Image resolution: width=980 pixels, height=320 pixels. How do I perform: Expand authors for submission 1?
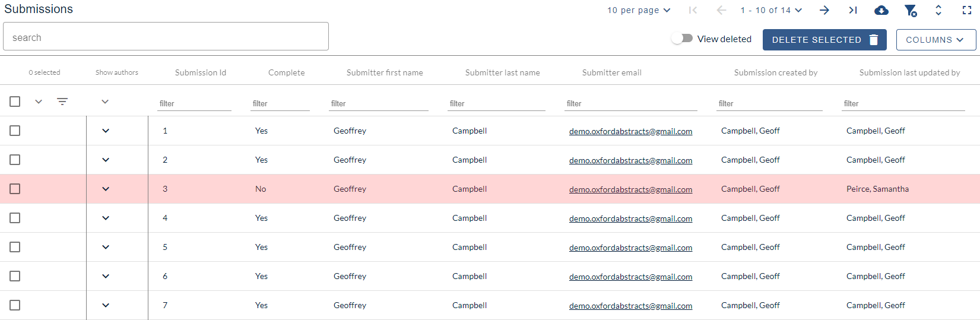pos(106,131)
